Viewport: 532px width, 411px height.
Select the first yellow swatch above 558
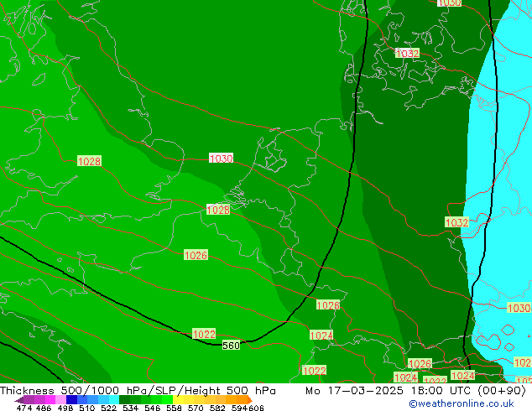(x=178, y=400)
